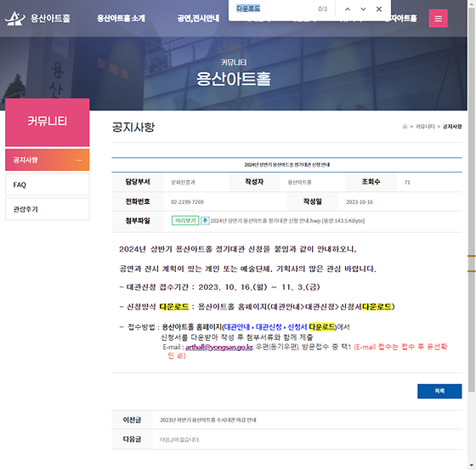Click the blue 목록 list button

pos(439,391)
